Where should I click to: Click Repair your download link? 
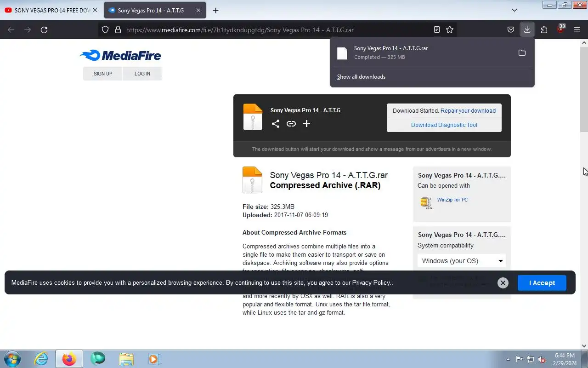[x=468, y=111]
